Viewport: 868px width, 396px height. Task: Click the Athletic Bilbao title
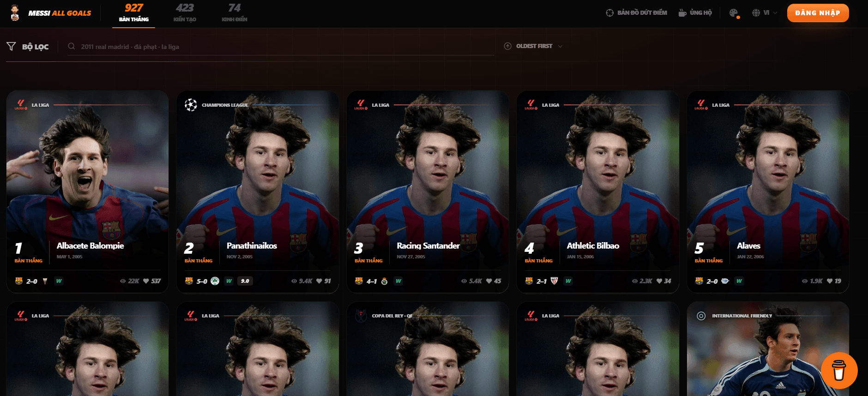(x=593, y=246)
